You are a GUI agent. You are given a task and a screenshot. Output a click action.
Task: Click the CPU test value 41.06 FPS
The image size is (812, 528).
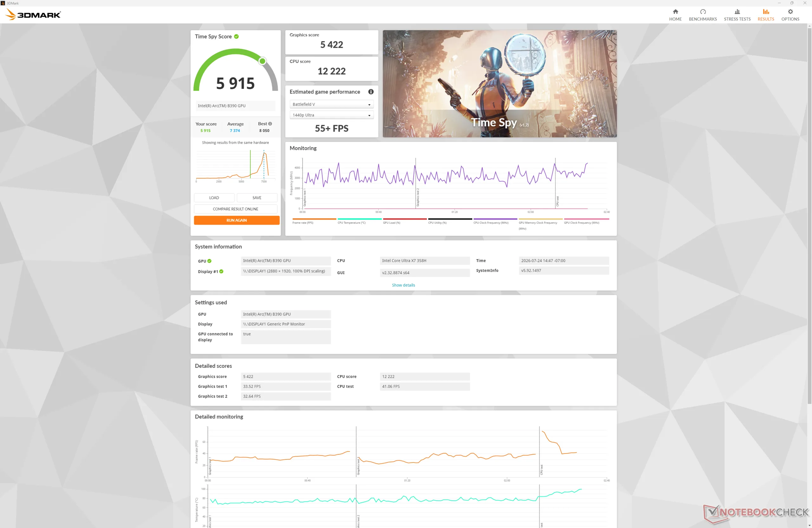click(x=425, y=387)
